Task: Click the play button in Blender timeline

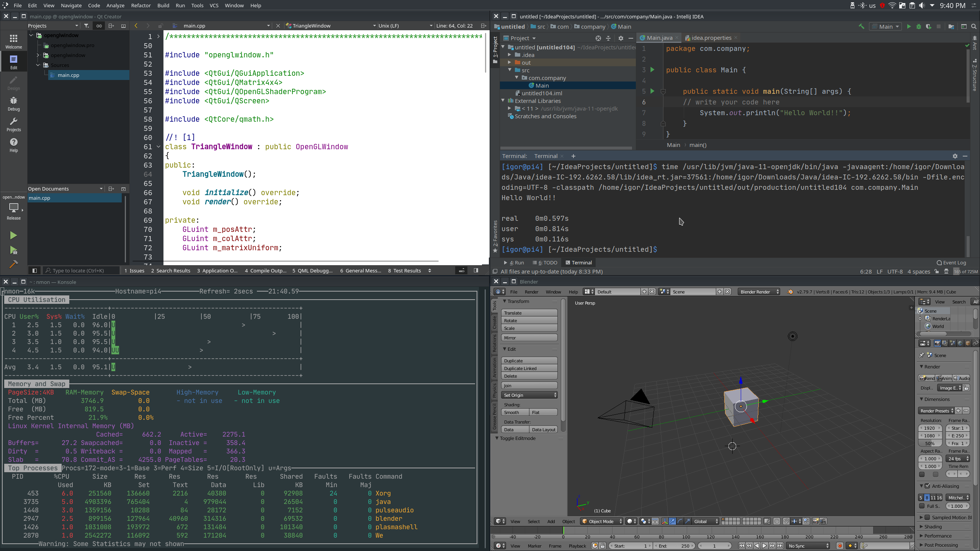Action: tap(764, 546)
